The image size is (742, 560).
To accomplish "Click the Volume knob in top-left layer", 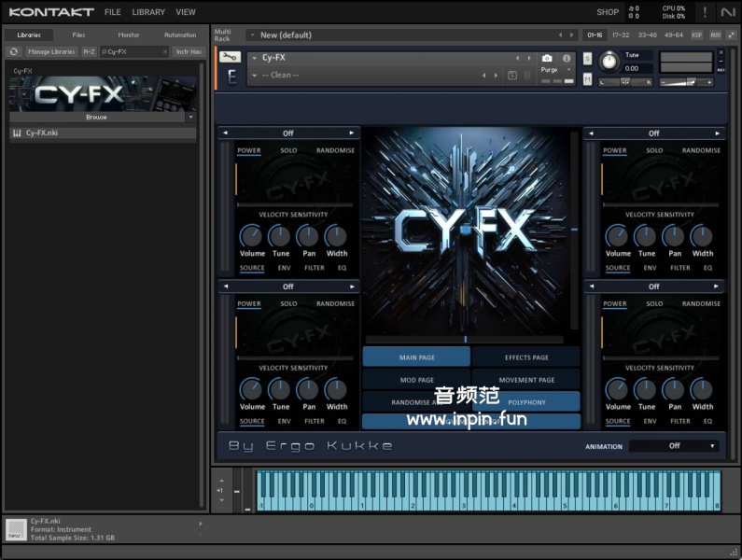I will pyautogui.click(x=252, y=236).
